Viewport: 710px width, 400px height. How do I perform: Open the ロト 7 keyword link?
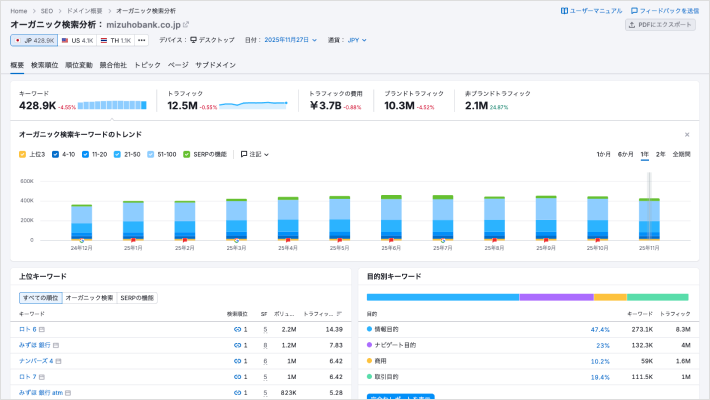tap(27, 376)
